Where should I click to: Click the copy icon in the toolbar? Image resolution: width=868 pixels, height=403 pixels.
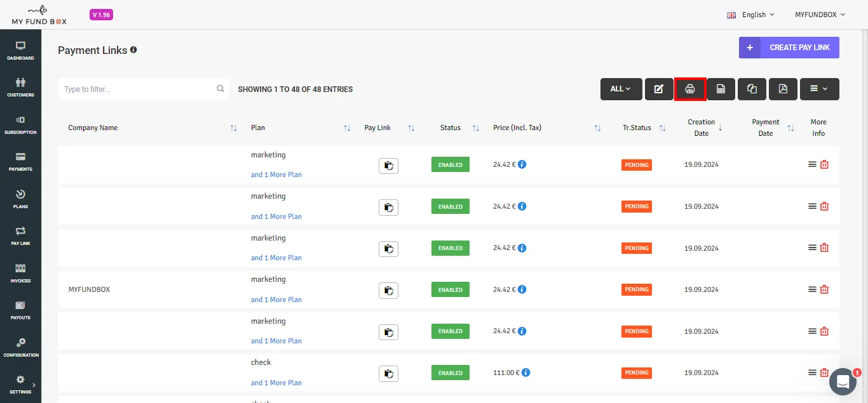[x=752, y=89]
